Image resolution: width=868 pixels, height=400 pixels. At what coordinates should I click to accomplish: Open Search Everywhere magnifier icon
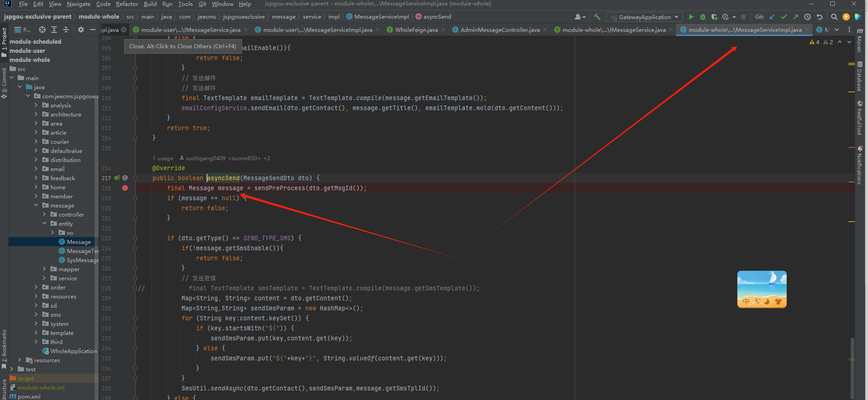[x=834, y=17]
